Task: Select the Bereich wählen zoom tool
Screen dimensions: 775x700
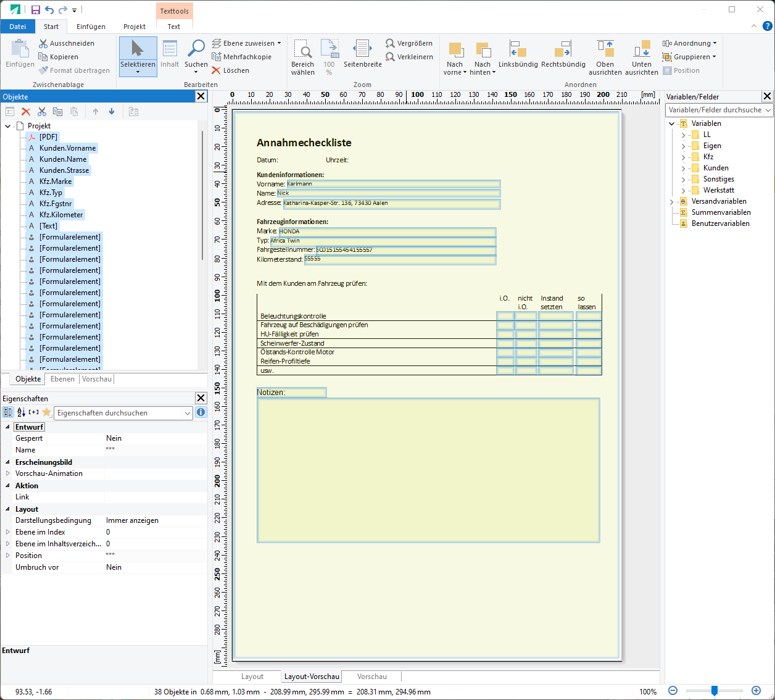Action: click(x=302, y=57)
